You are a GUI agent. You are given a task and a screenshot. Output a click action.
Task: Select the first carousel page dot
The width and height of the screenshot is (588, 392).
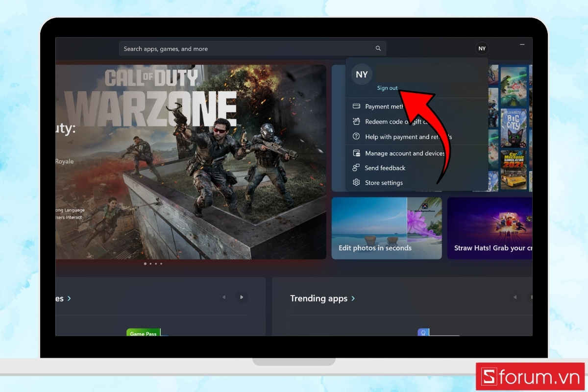point(145,264)
